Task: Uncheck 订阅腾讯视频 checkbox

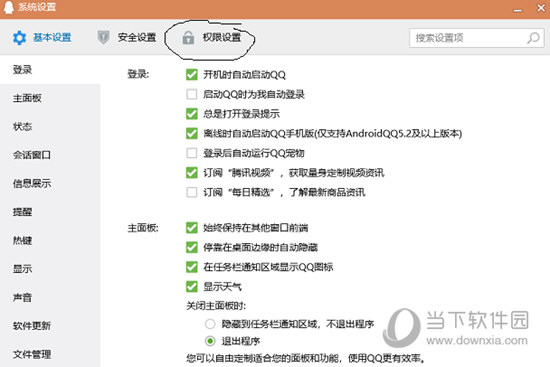Action: (x=192, y=173)
